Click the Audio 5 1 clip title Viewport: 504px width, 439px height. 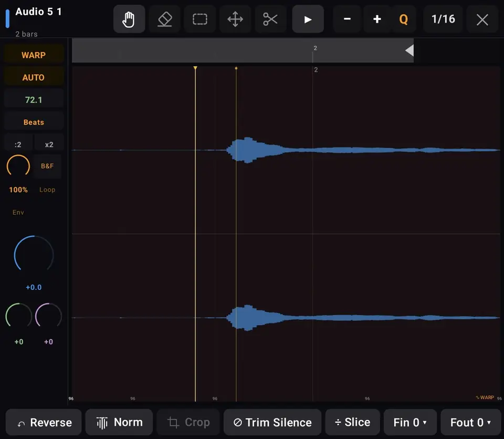coord(38,12)
